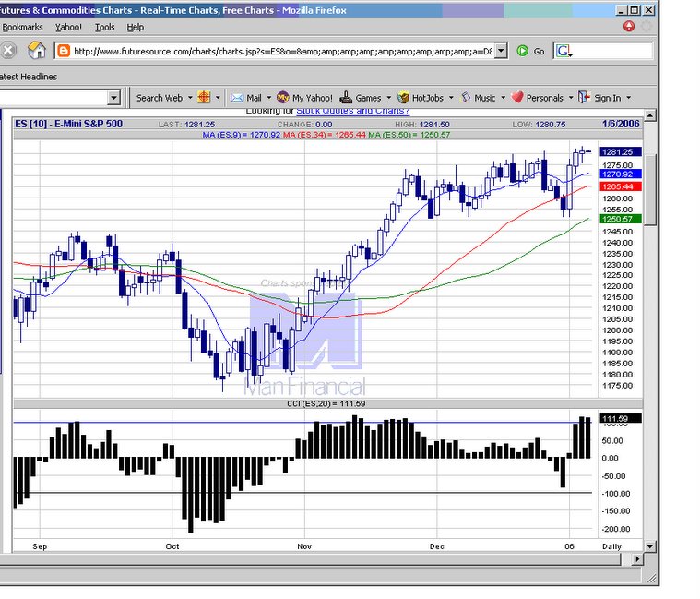The height and width of the screenshot is (599, 700).
Task: Open the Stock Quotes and Charts link
Action: pyautogui.click(x=352, y=111)
